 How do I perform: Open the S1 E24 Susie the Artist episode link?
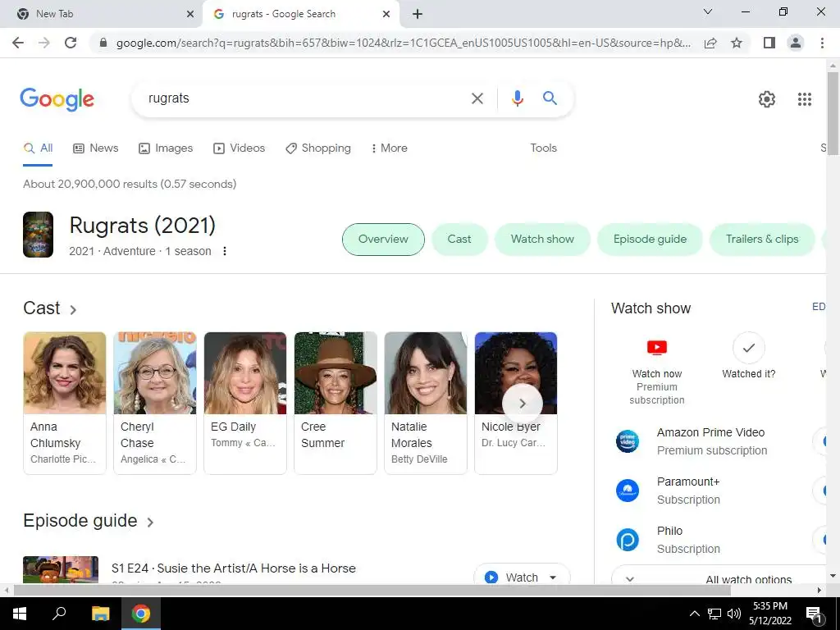tap(234, 568)
